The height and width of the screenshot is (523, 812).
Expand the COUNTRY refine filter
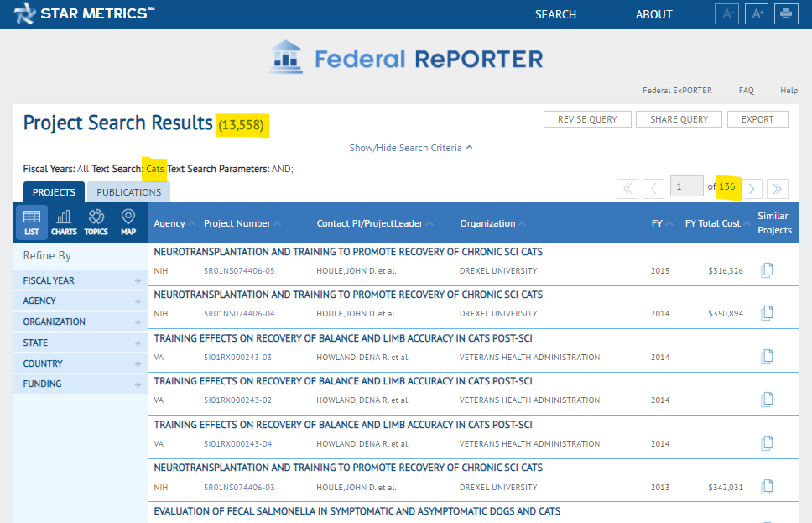(81, 363)
